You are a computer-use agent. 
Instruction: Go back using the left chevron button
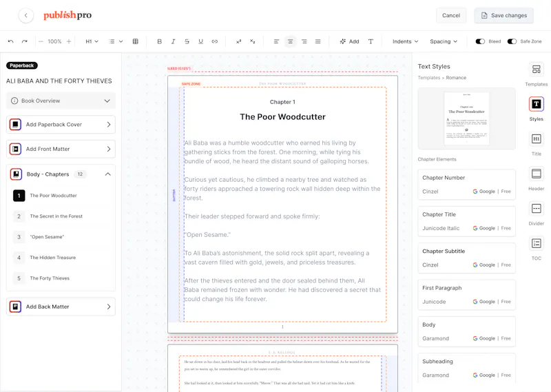pos(25,15)
